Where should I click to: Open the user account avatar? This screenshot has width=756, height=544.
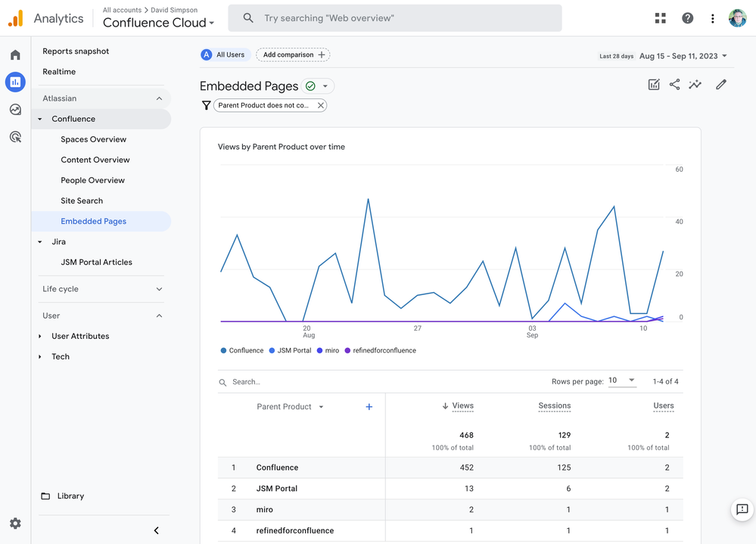click(x=737, y=18)
